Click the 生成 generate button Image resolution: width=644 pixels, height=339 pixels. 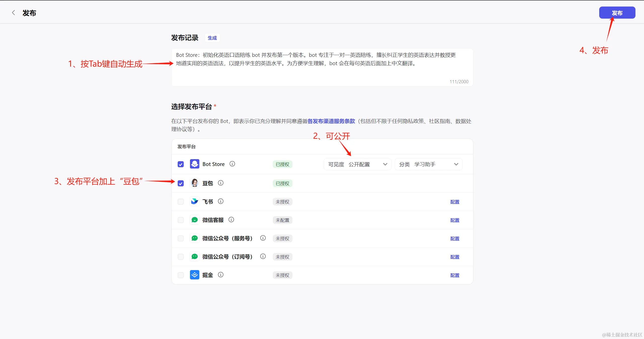click(x=212, y=38)
